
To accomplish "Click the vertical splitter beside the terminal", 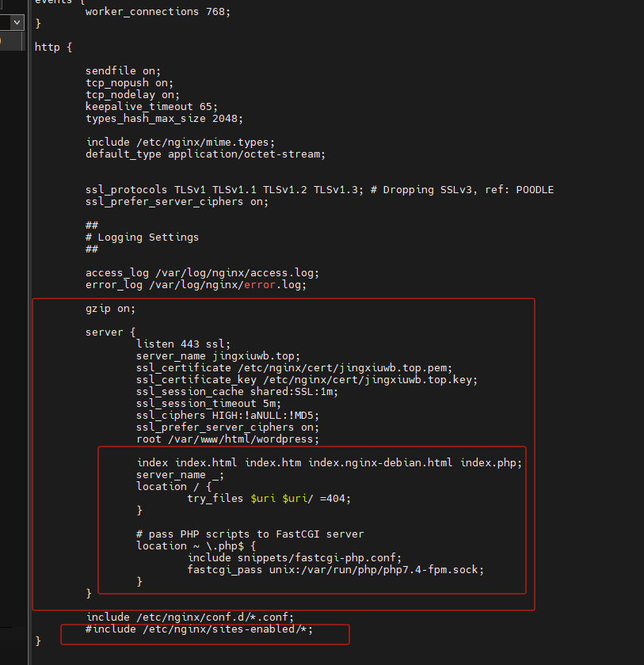I will coord(29,332).
